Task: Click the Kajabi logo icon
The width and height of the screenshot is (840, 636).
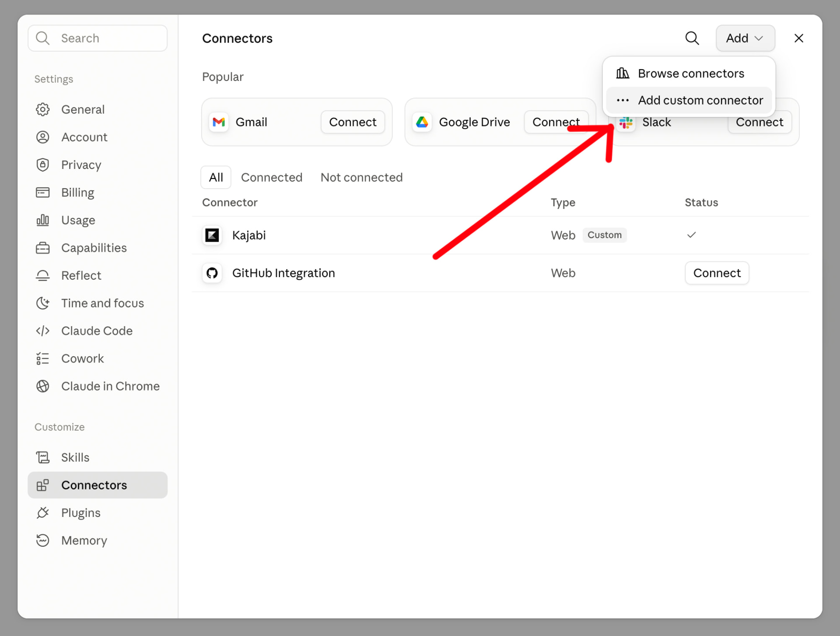Action: (212, 235)
